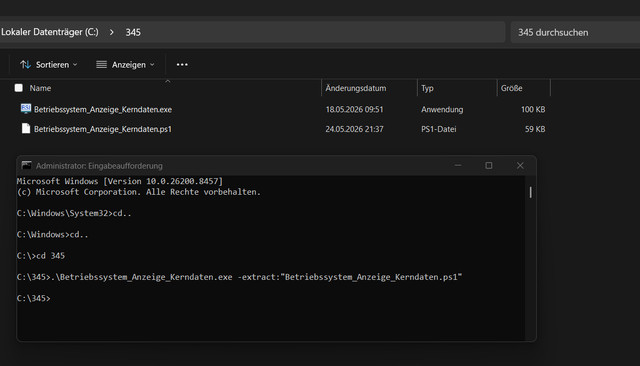Screen dimensions: 640x366
Task: Click the Anwendung type cell
Action: 442,109
